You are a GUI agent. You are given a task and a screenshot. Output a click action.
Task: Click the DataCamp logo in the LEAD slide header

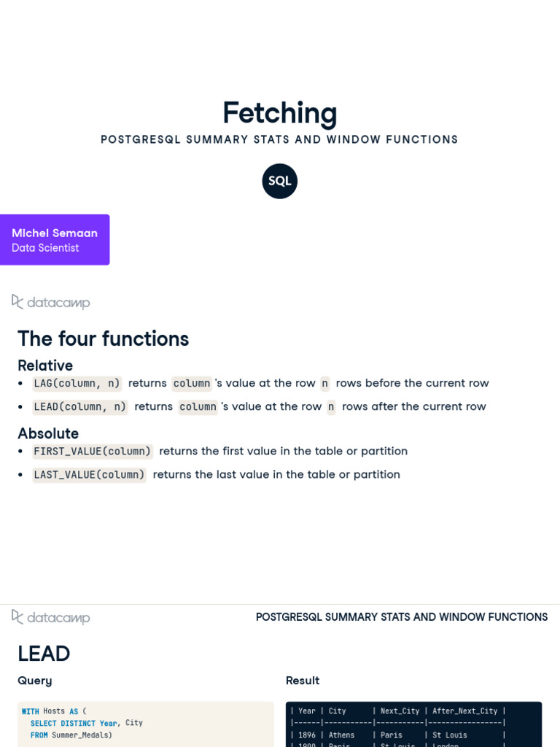click(50, 617)
